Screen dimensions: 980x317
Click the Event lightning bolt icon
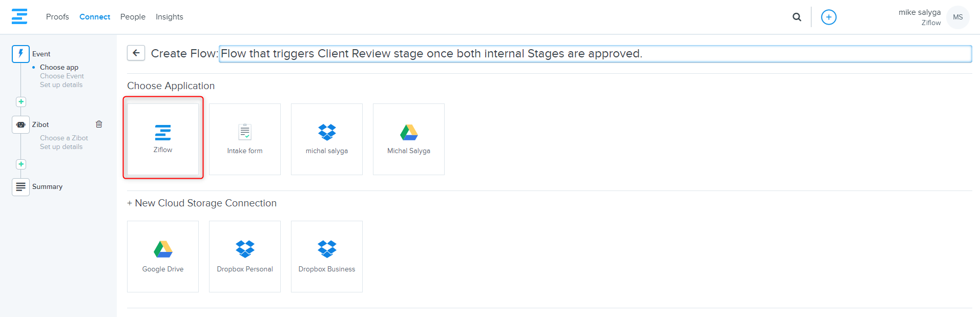pos(20,54)
